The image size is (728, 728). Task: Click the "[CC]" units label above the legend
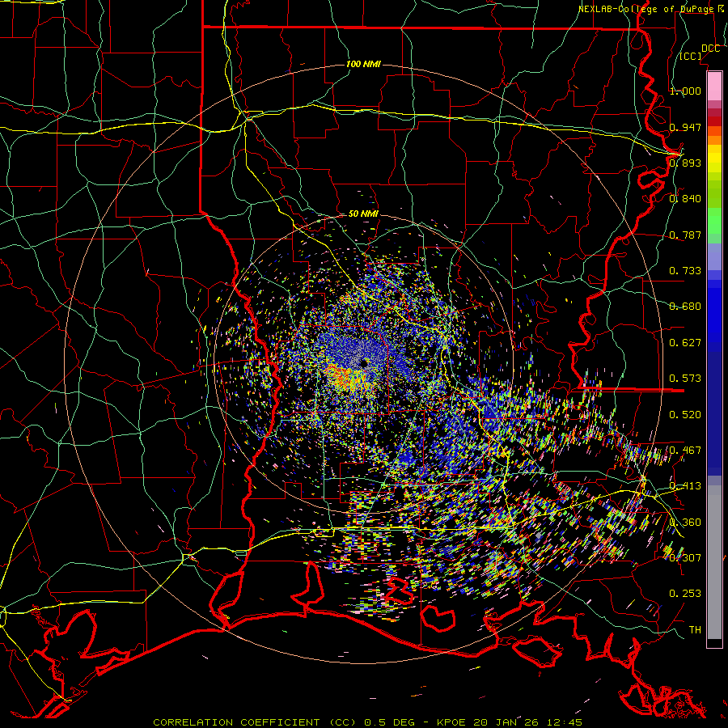pyautogui.click(x=691, y=56)
